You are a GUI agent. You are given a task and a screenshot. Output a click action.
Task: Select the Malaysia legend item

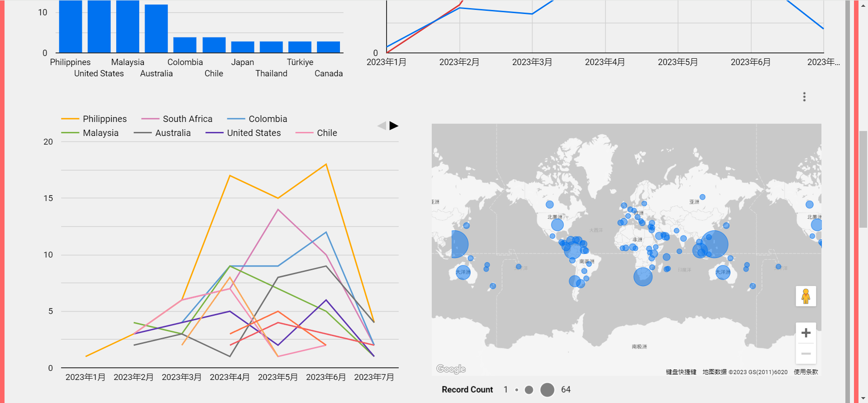click(100, 133)
